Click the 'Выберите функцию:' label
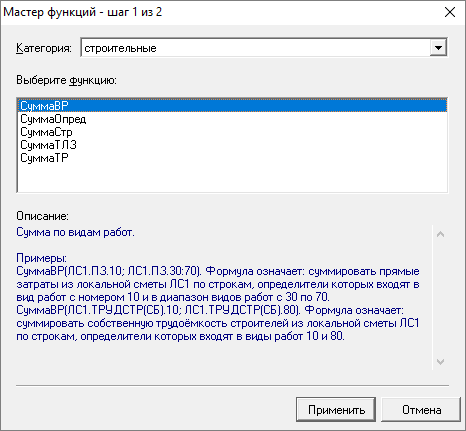This screenshot has width=466, height=431. point(66,80)
